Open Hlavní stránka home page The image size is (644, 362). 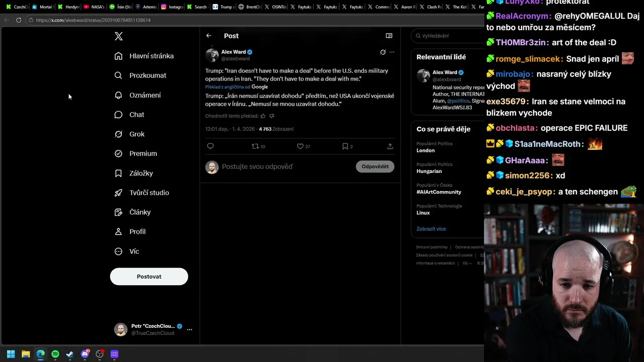pyautogui.click(x=144, y=56)
